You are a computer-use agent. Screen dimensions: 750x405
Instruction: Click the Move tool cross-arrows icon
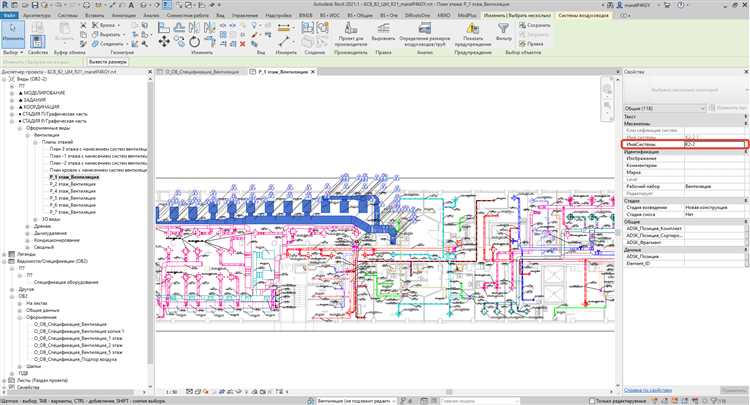[164, 42]
